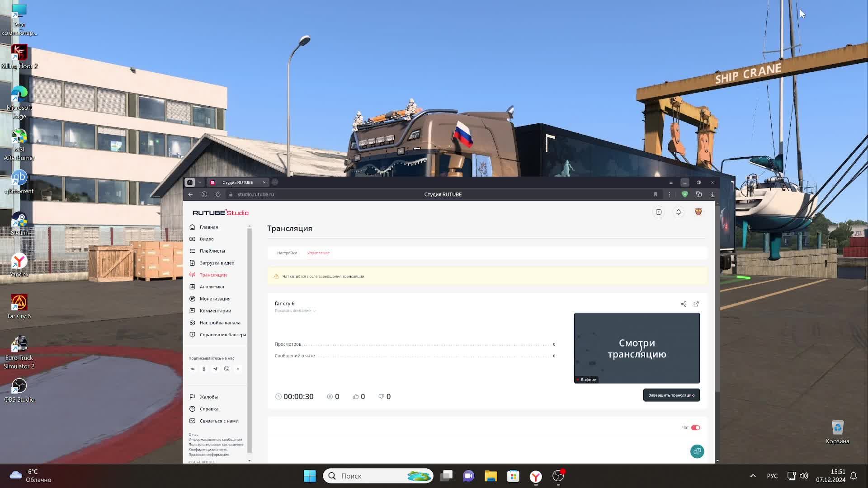Viewport: 868px width, 488px height.
Task: Click the teal chat support bubble
Action: pyautogui.click(x=697, y=451)
